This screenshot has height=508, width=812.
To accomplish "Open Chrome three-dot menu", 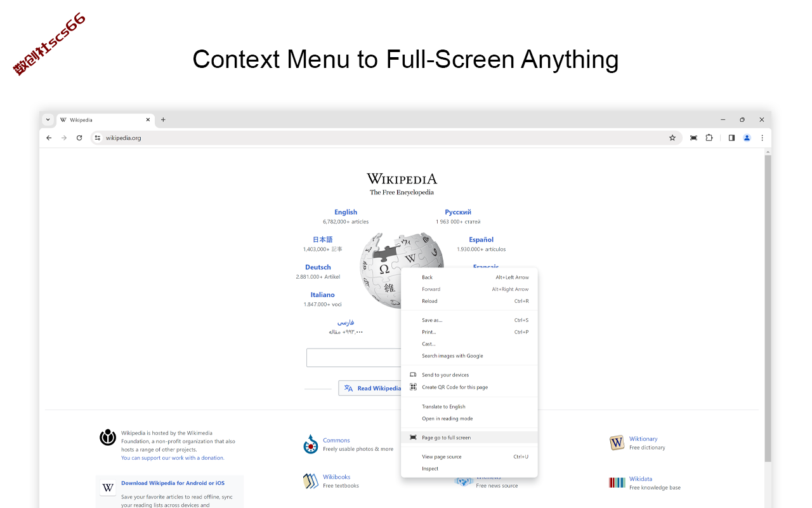I will pyautogui.click(x=762, y=138).
